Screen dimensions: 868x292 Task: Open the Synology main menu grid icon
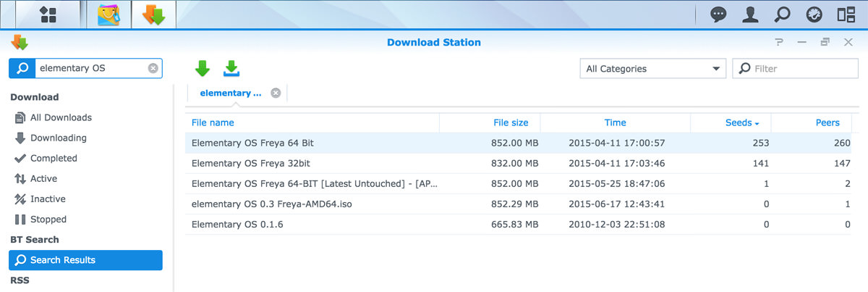pyautogui.click(x=48, y=14)
